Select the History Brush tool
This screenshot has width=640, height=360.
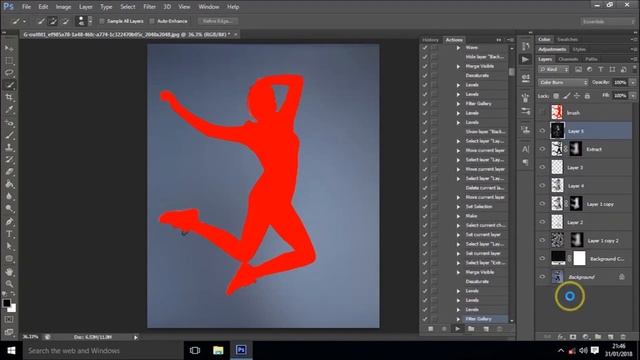click(x=9, y=160)
